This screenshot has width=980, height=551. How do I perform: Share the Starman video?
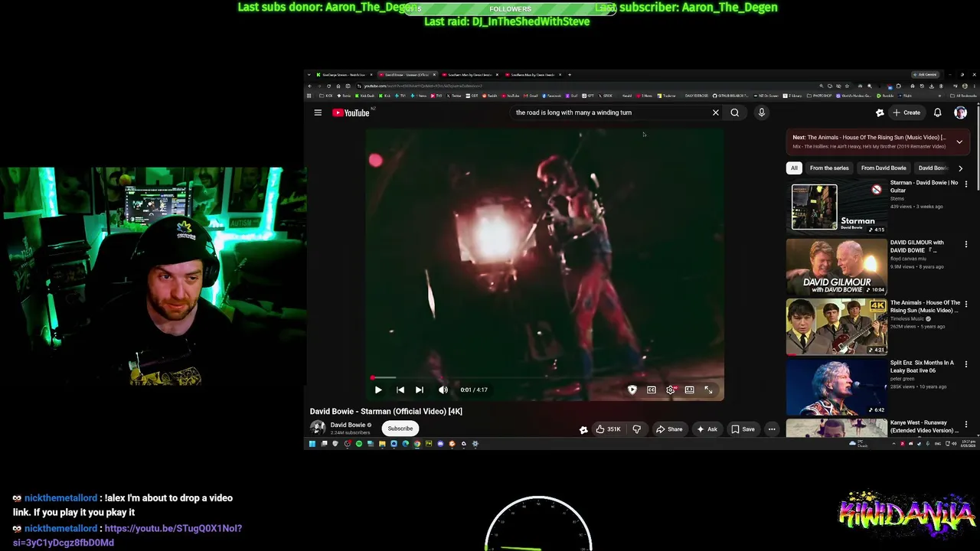(669, 429)
